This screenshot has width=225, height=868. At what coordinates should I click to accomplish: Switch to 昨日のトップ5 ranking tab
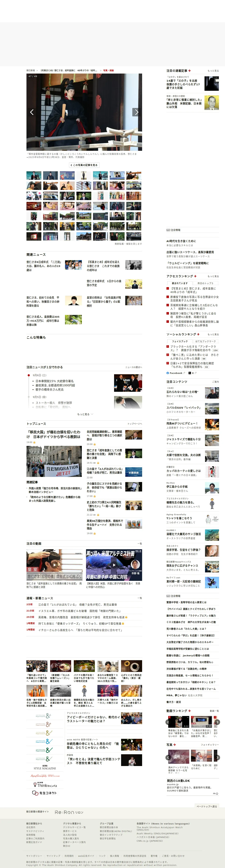(x=205, y=283)
